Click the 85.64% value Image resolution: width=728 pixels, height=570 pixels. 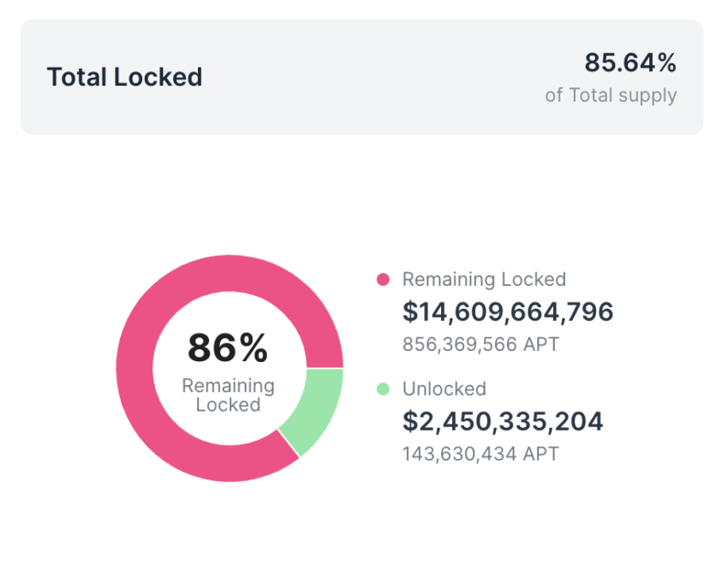pyautogui.click(x=630, y=62)
